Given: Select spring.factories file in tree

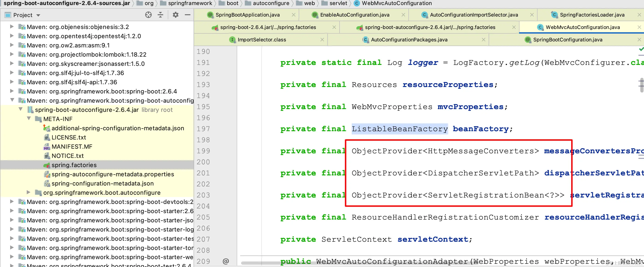Looking at the screenshot, I should pos(74,165).
